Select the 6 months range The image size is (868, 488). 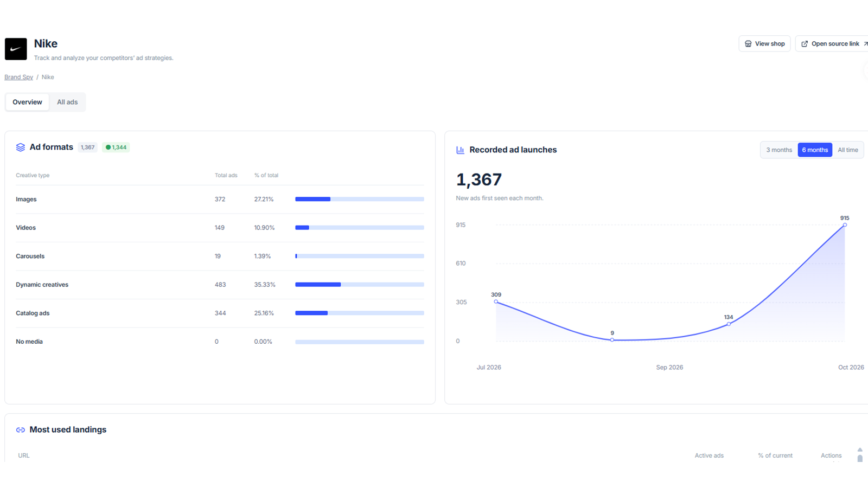[x=815, y=150]
